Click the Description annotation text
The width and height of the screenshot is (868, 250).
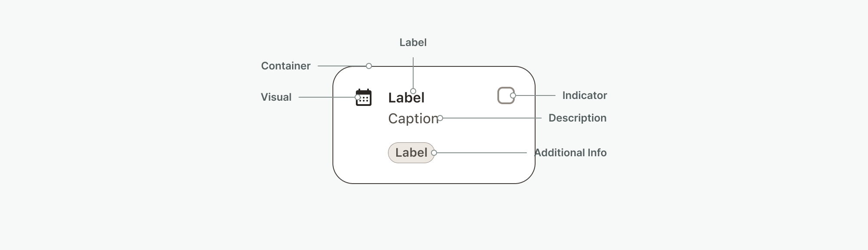[x=577, y=118]
